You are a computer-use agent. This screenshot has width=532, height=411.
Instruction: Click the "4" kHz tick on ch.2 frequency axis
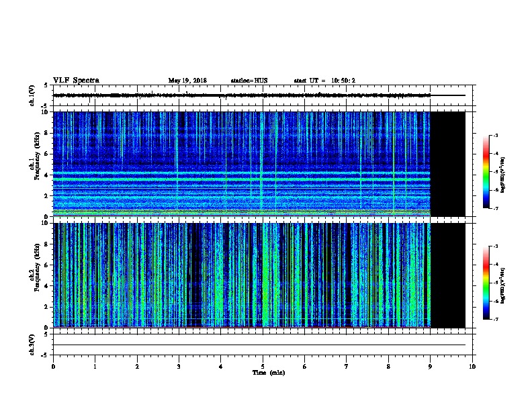coord(46,286)
